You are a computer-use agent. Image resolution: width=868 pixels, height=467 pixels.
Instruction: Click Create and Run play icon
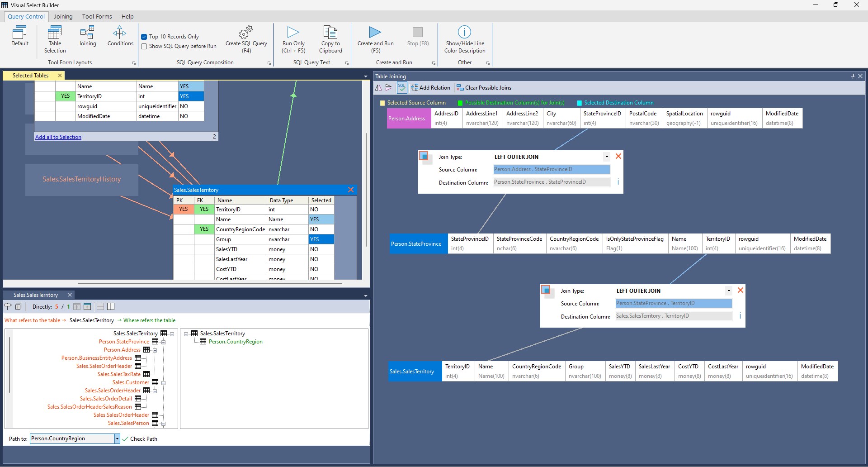(375, 32)
